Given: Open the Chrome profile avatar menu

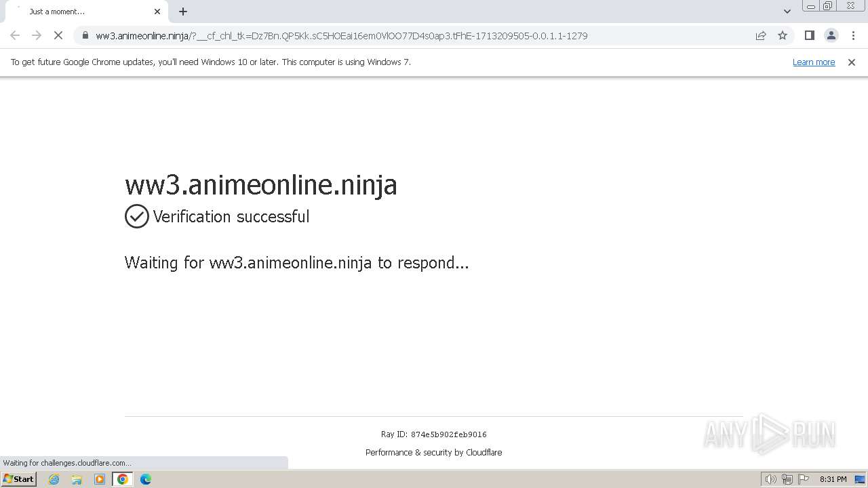Looking at the screenshot, I should click(x=831, y=35).
